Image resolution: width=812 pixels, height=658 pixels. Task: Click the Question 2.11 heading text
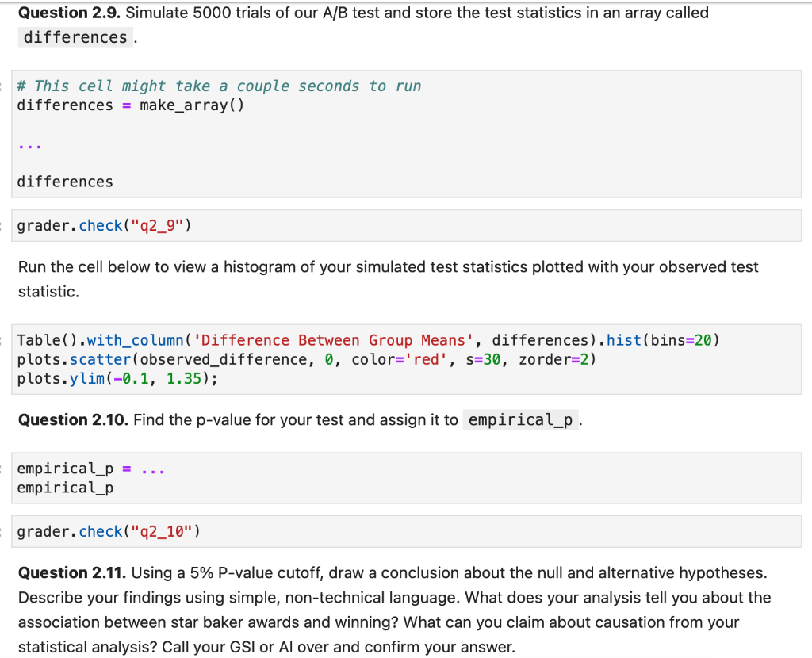click(72, 572)
